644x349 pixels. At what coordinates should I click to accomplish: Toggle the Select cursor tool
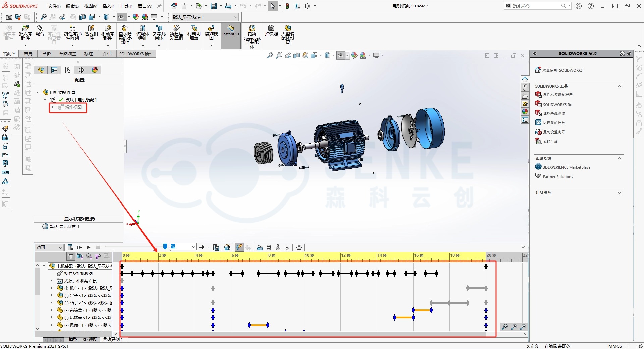tap(273, 6)
